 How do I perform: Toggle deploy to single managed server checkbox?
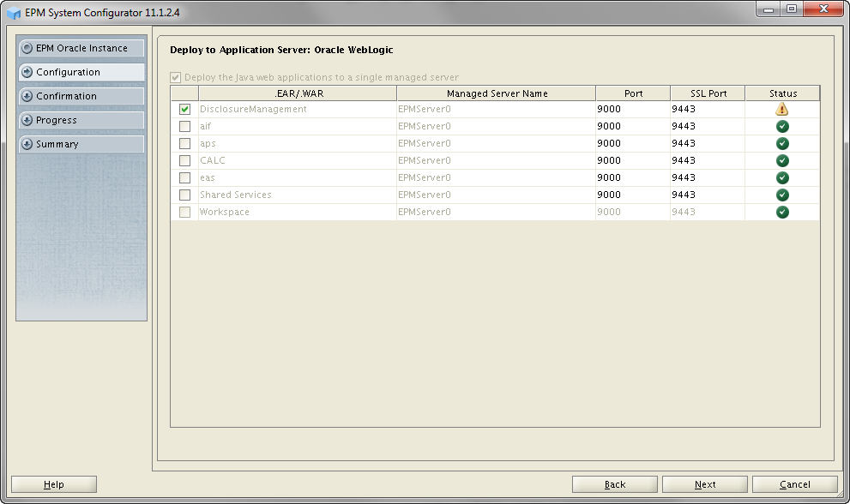click(176, 77)
